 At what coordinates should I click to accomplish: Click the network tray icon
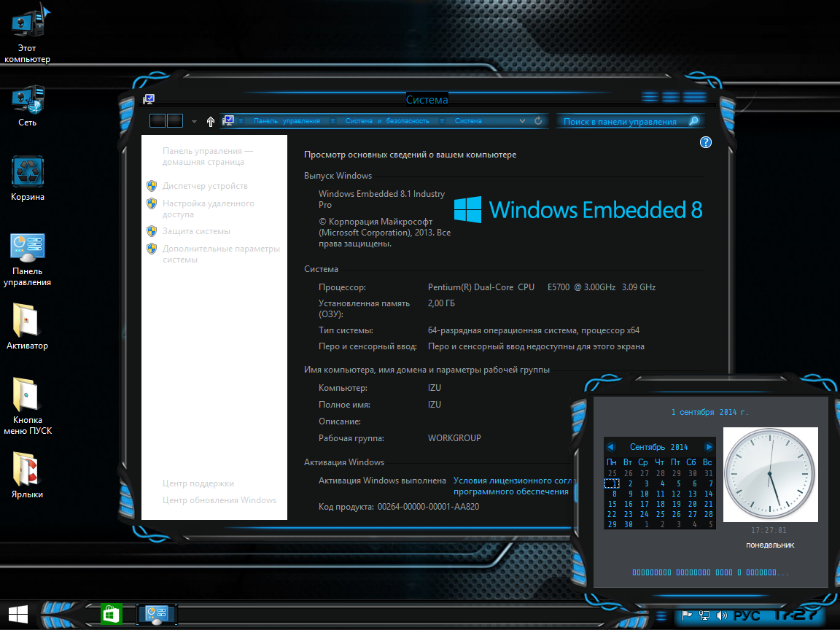pos(704,616)
